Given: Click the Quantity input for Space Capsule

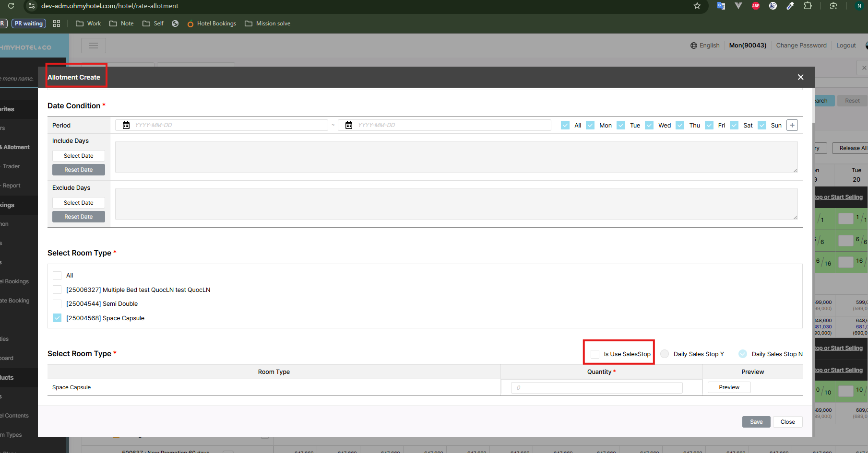Looking at the screenshot, I should (x=596, y=388).
